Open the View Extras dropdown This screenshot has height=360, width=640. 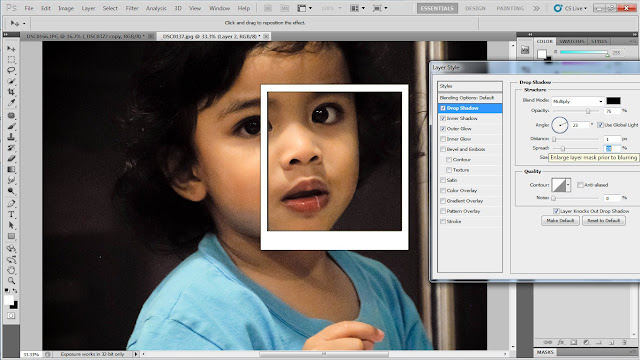tap(304, 8)
